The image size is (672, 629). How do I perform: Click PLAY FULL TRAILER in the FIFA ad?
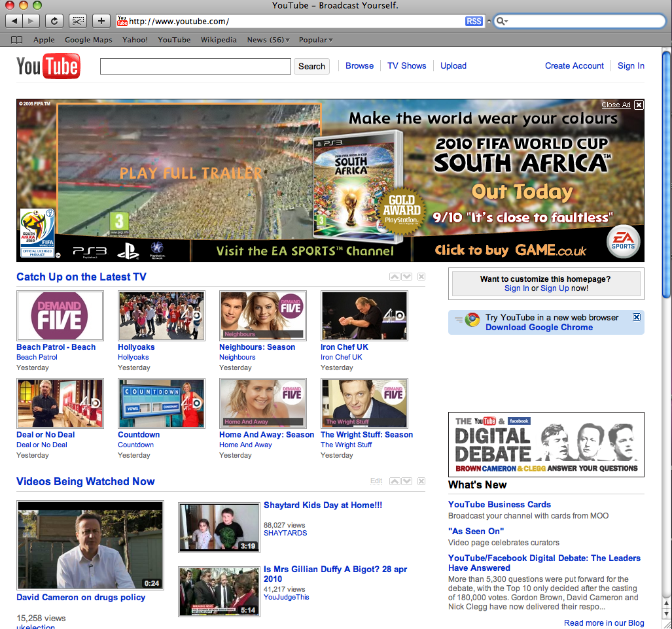pyautogui.click(x=190, y=173)
